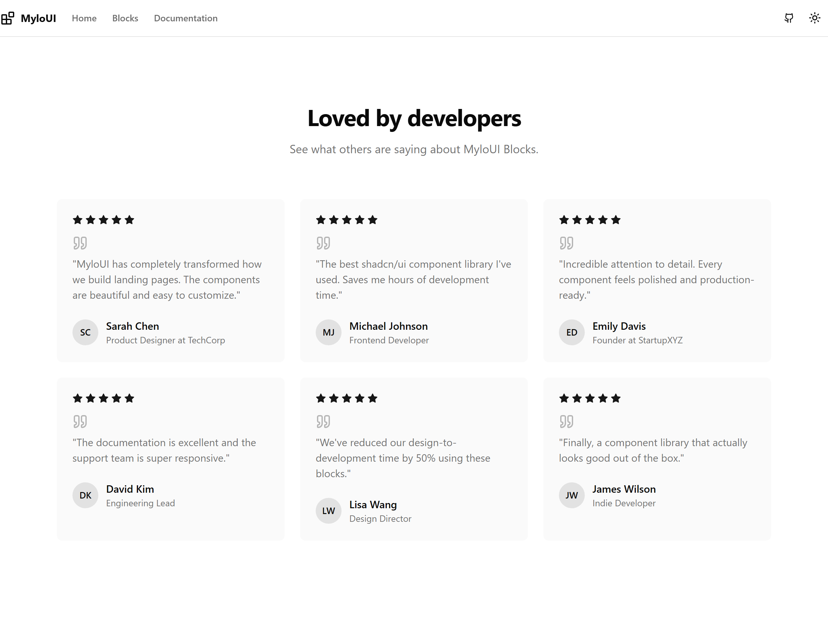Click the name 'James Wilson'
Viewport: 828px width, 644px height.
pos(624,489)
